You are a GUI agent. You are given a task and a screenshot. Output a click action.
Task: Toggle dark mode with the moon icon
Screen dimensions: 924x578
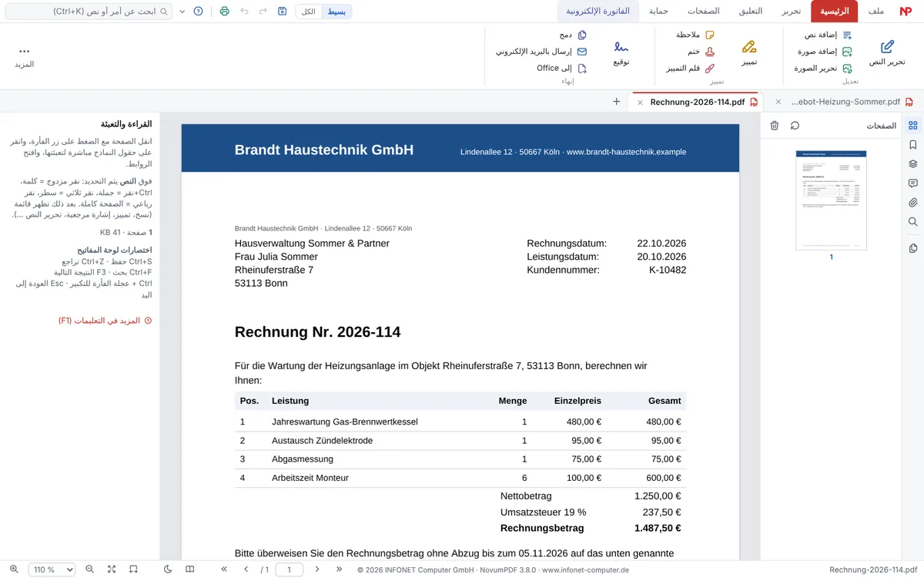168,570
